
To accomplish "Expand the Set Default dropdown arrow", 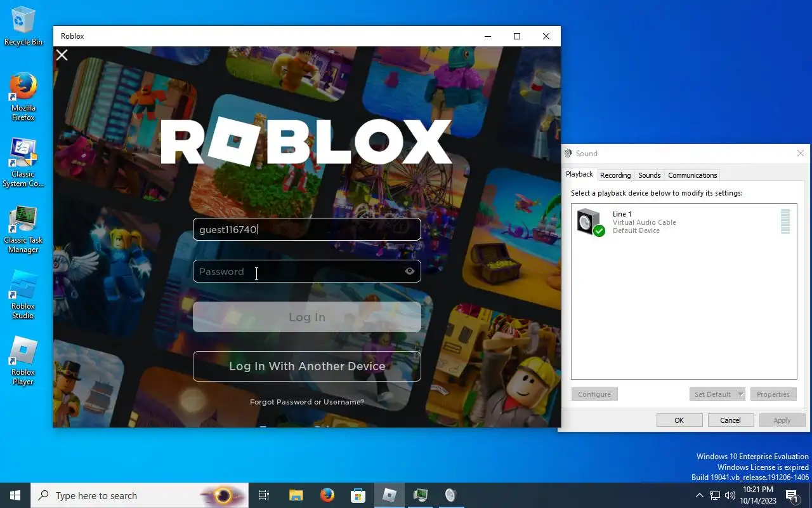I will point(740,394).
